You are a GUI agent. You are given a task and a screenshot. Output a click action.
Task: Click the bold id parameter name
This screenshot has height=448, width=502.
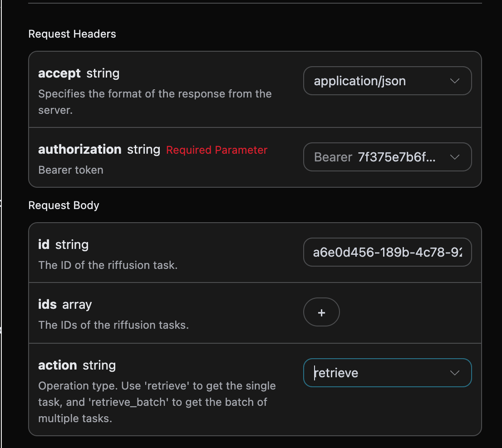tap(44, 245)
